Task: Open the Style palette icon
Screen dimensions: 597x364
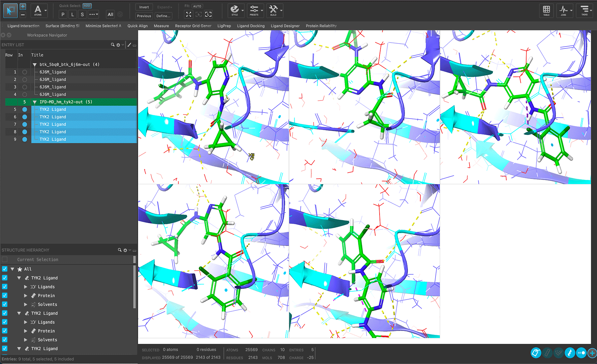Action: (x=235, y=10)
